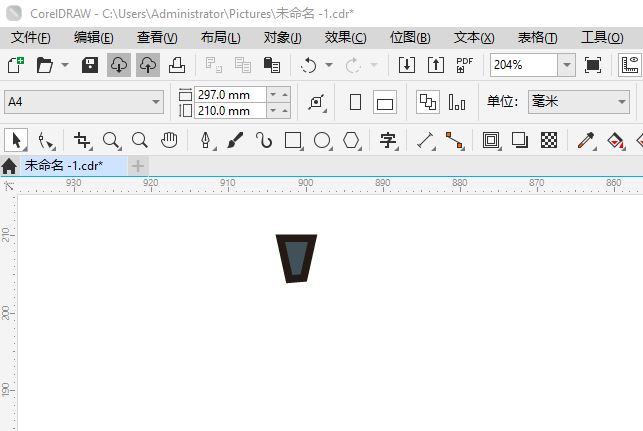This screenshot has width=643, height=431.
Task: Open the 表格(T) menu
Action: pyautogui.click(x=538, y=38)
